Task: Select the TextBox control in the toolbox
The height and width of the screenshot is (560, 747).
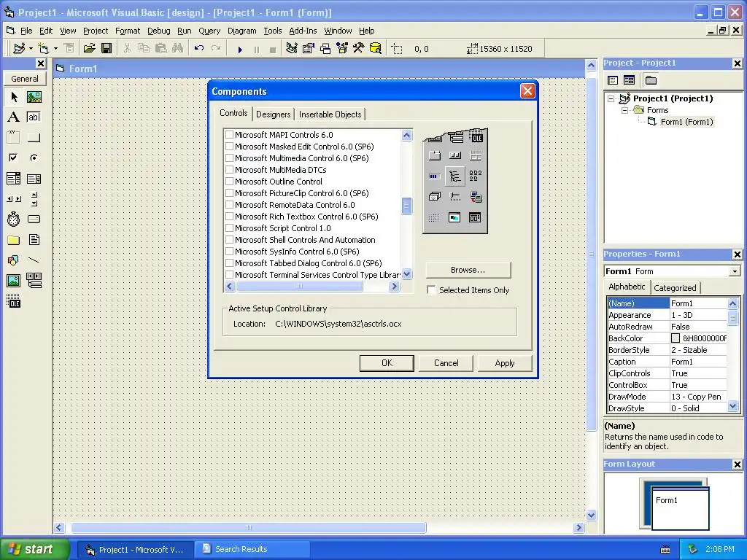Action: (34, 117)
